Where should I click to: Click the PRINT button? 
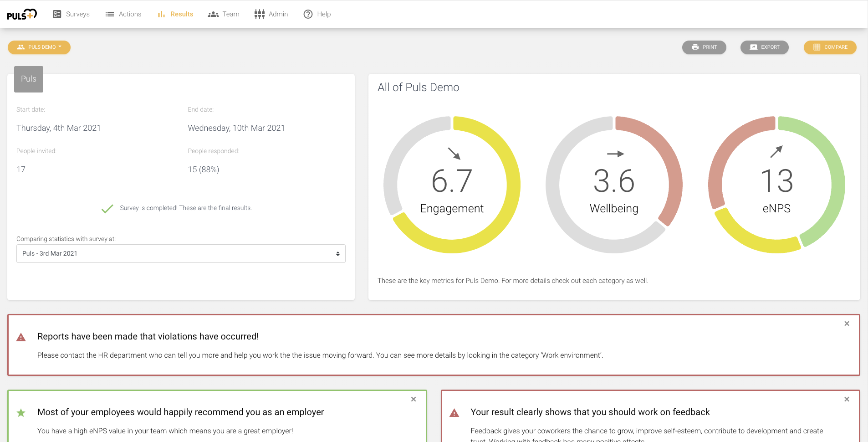[x=704, y=47]
